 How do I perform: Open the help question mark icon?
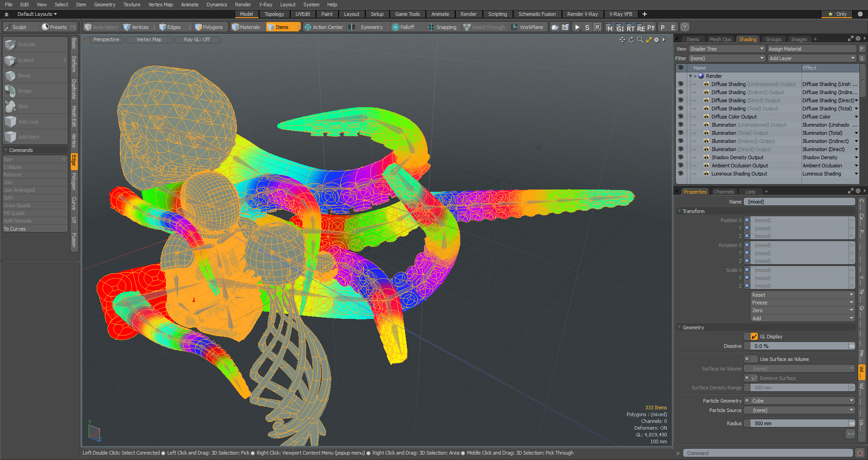[x=685, y=27]
